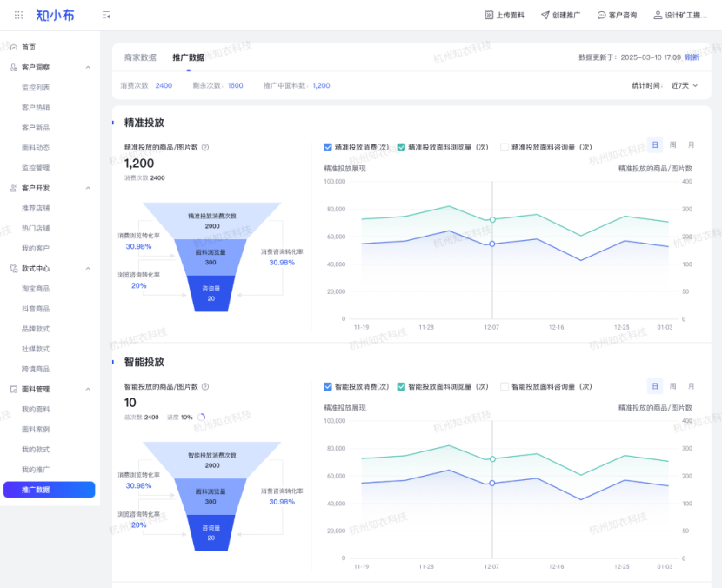Viewport: 722px width, 588px height.
Task: Select 月 view in 精准投放 chart
Action: [x=692, y=145]
